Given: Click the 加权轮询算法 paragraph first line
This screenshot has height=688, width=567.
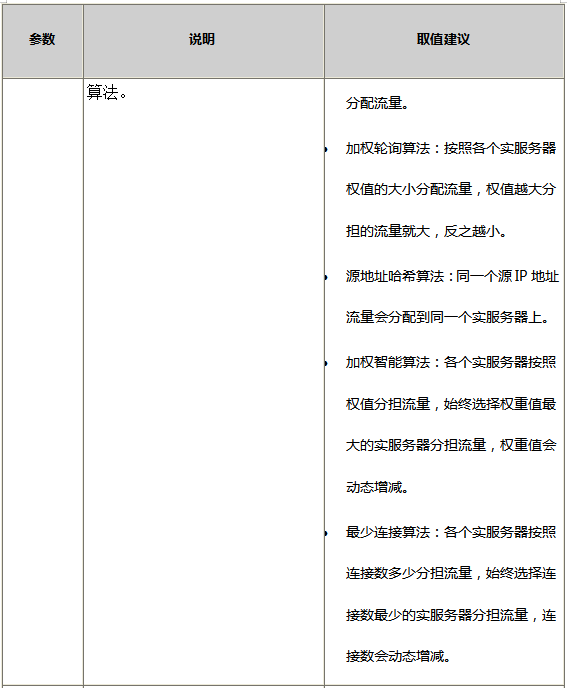Looking at the screenshot, I should point(451,148).
